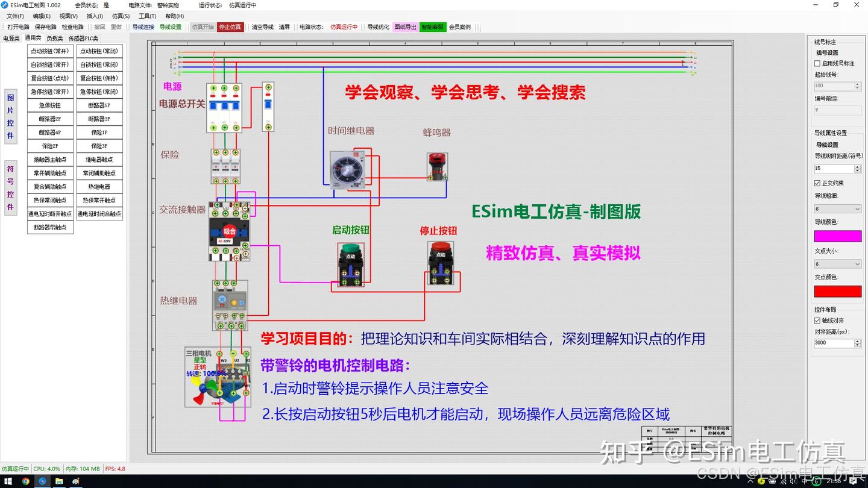868x488 pixels.
Task: Click the red stop push button component
Action: coord(441,263)
